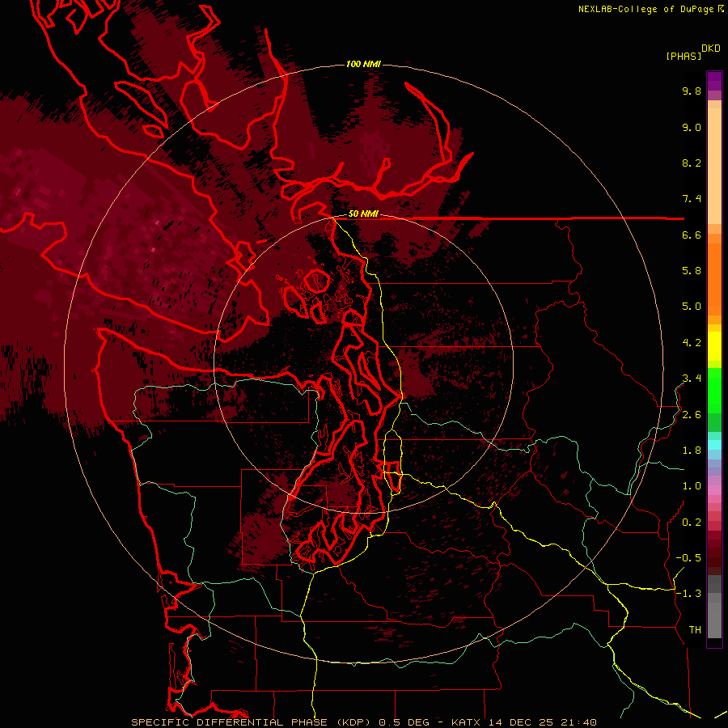This screenshot has height=728, width=728.
Task: Click the 3.4 legend value
Action: 692,379
